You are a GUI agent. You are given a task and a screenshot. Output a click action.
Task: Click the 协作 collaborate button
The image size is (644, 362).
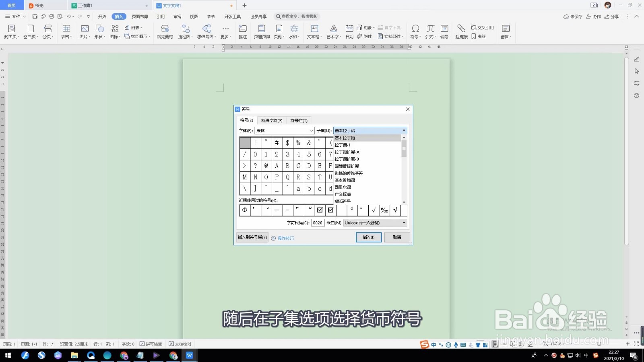[593, 16]
